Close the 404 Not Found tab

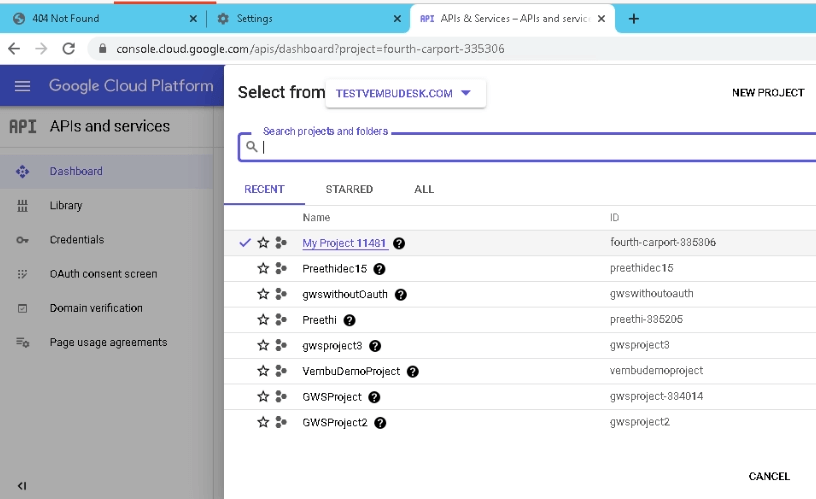point(193,19)
